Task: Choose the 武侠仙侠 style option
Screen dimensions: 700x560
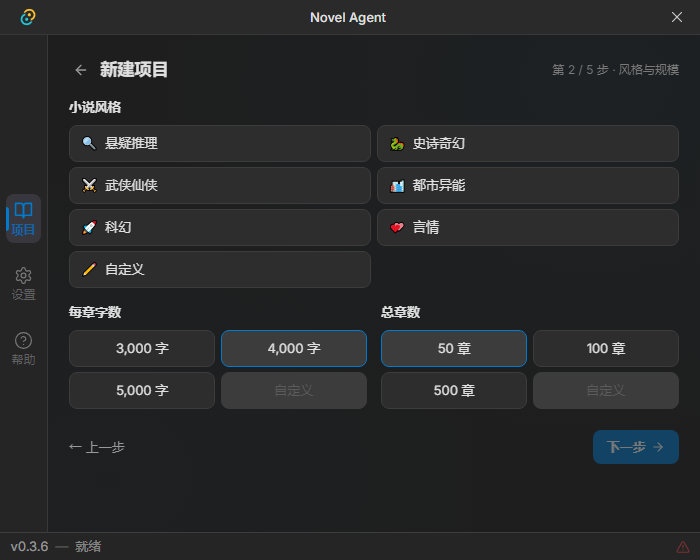Action: pos(220,185)
